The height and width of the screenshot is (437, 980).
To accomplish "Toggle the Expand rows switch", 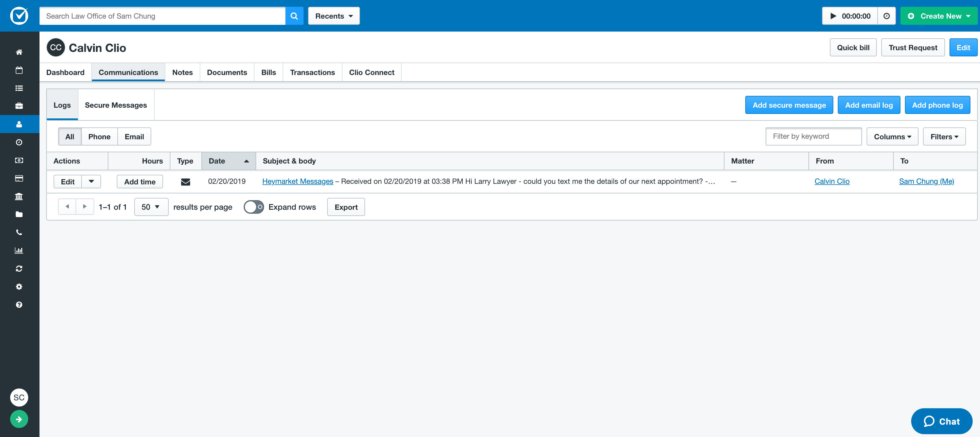I will [x=254, y=207].
